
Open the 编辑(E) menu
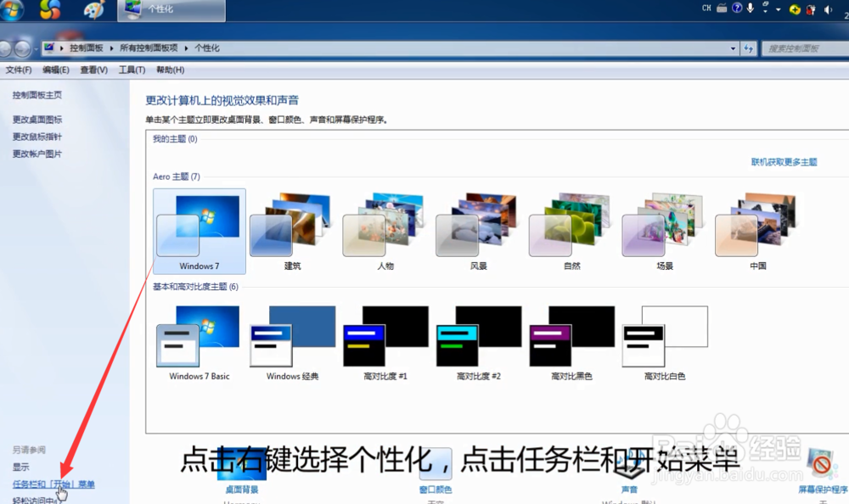pyautogui.click(x=56, y=70)
